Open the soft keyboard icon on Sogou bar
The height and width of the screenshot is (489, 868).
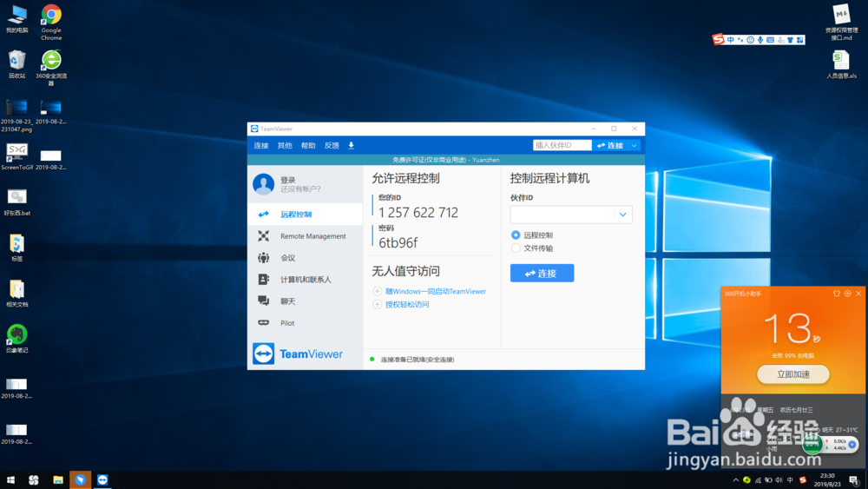coord(770,40)
